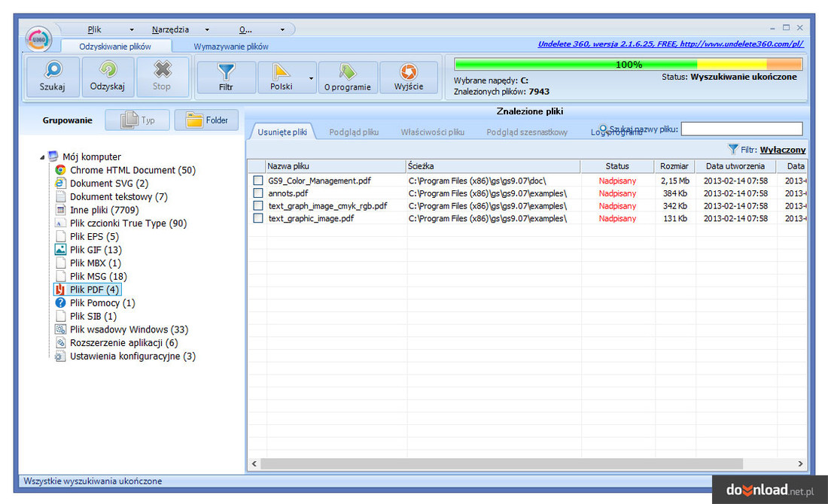The height and width of the screenshot is (504, 828).
Task: Click the Plik Pomocy help icon
Action: click(61, 303)
